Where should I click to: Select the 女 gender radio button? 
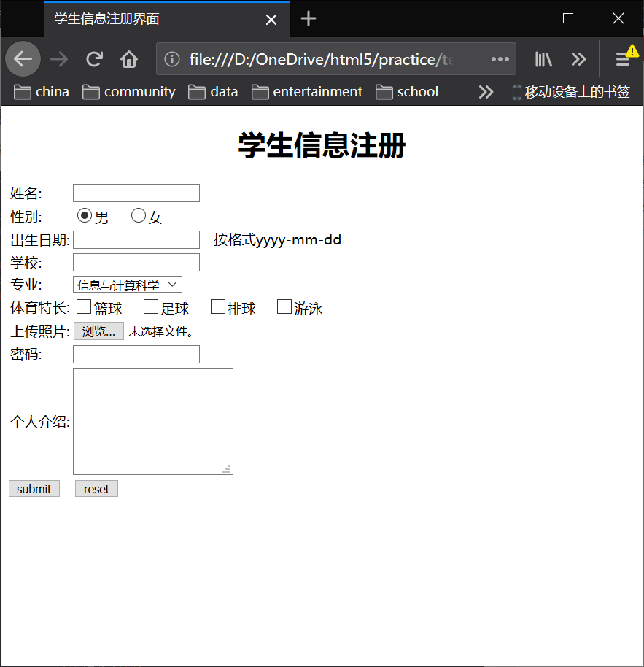point(138,215)
